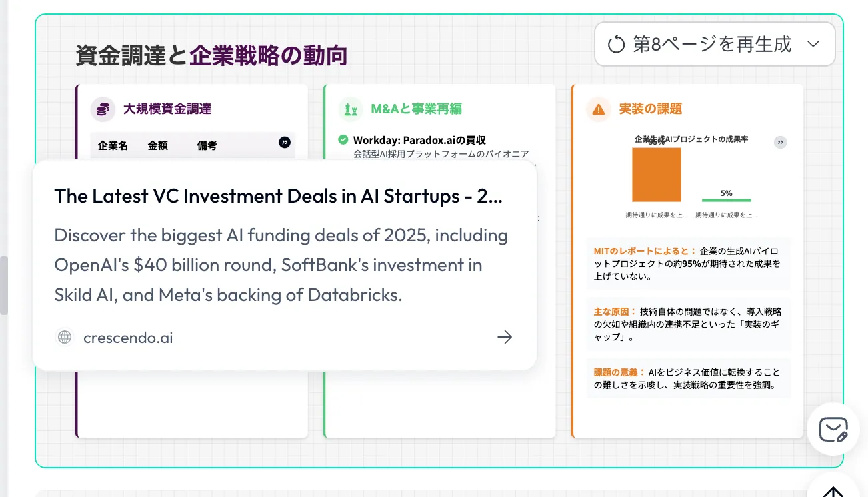The image size is (868, 497).
Task: Click the page scrollbar thumb on left edge
Action: coord(3,286)
